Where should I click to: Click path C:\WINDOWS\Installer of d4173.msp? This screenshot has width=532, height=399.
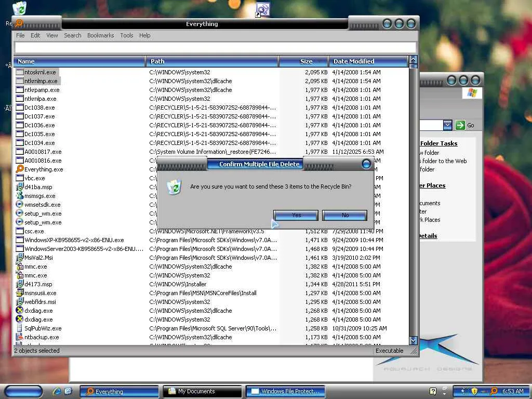178,284
